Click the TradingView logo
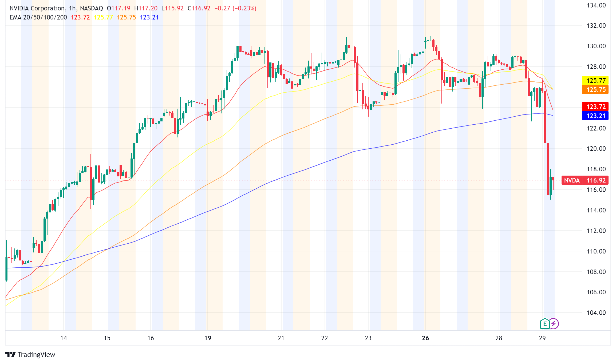 11,354
